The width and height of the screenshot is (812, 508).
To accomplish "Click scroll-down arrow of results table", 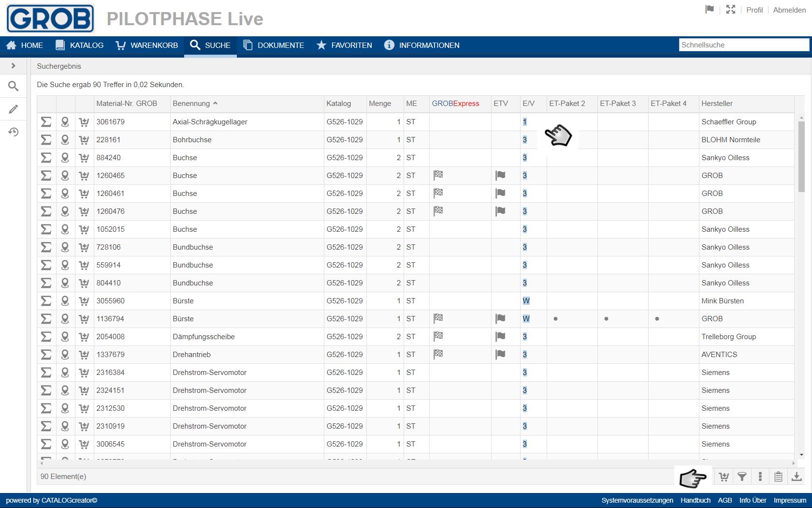I will click(801, 455).
